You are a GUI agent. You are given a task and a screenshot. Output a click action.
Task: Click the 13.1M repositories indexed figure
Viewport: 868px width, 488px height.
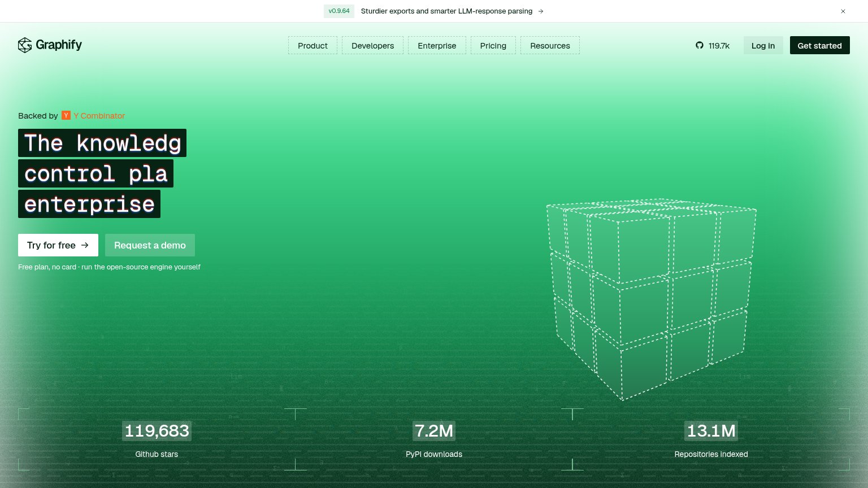click(x=711, y=431)
